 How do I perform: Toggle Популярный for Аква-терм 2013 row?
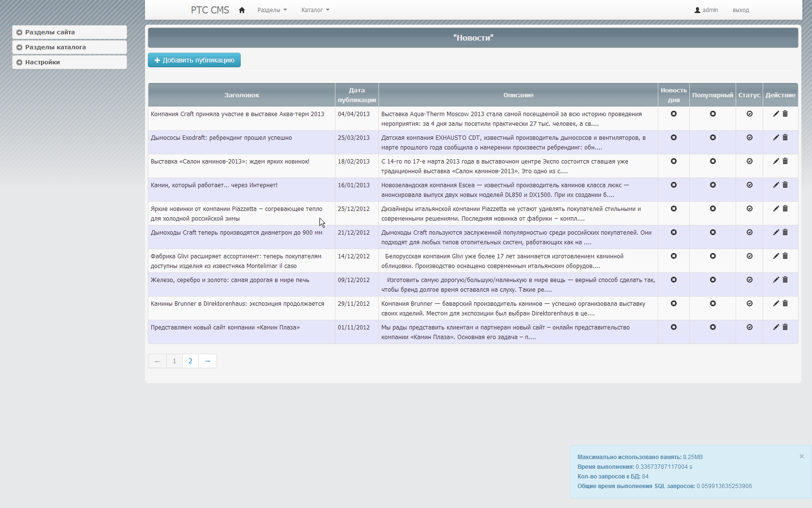[x=713, y=114]
